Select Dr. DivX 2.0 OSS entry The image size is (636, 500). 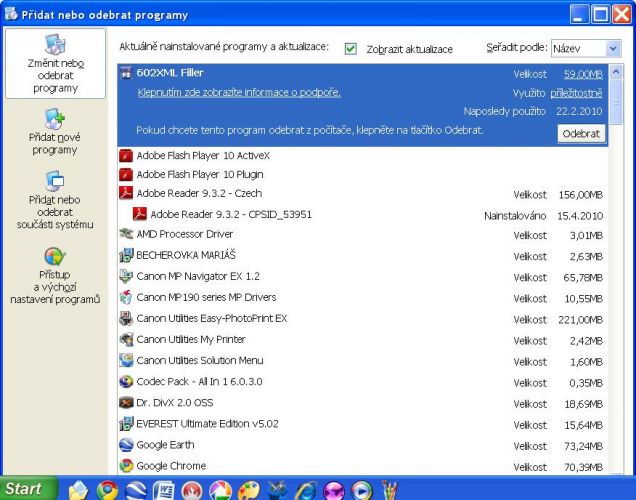point(363,403)
